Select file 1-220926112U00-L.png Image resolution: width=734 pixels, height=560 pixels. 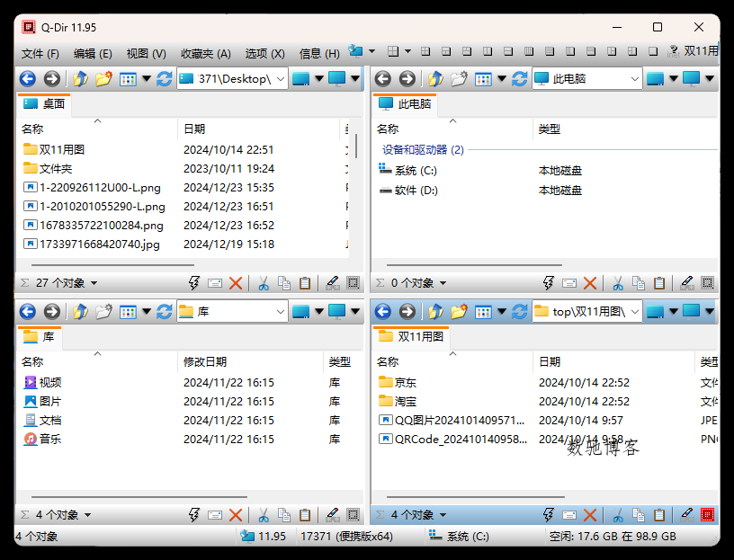click(x=92, y=188)
